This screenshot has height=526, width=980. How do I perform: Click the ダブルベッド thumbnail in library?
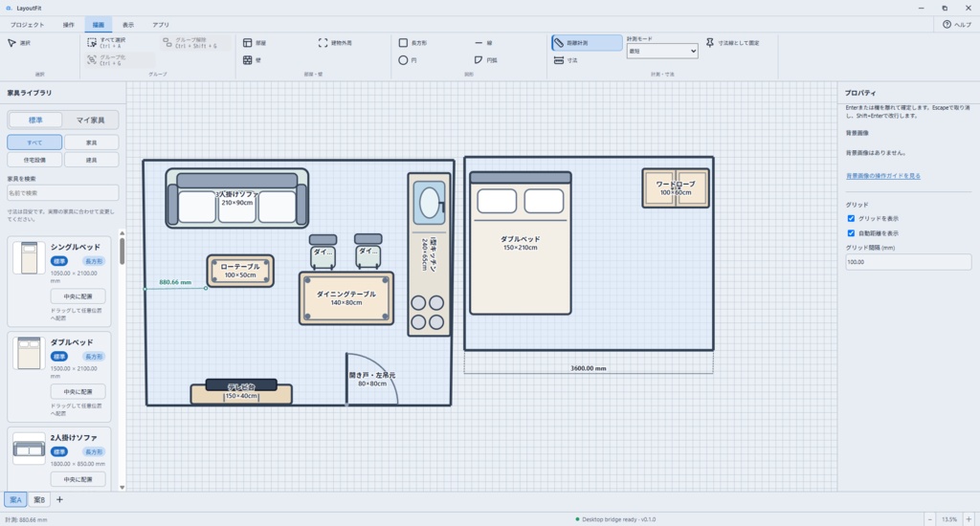tap(29, 353)
